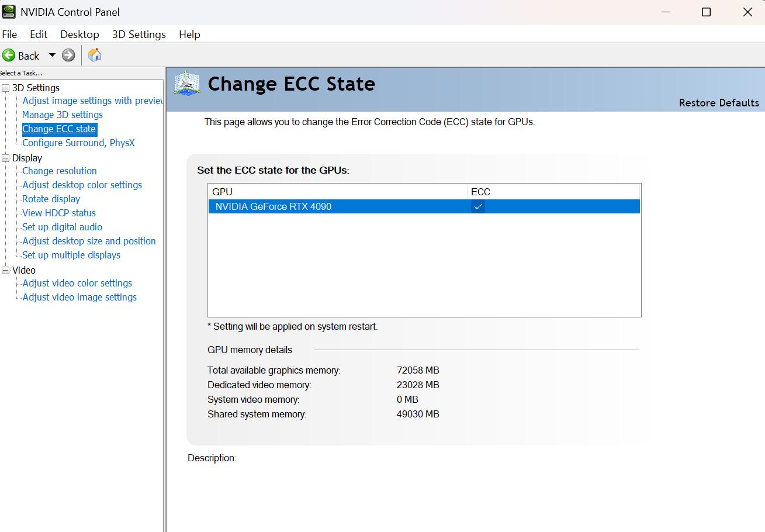Image resolution: width=765 pixels, height=532 pixels.
Task: Click Restore Defaults
Action: (719, 103)
